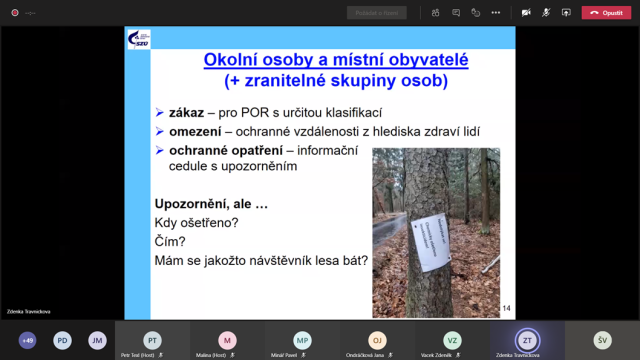The image size is (640, 360).
Task: Click the Okolní osoby a místní obyvatelé heading link
Action: [336, 60]
